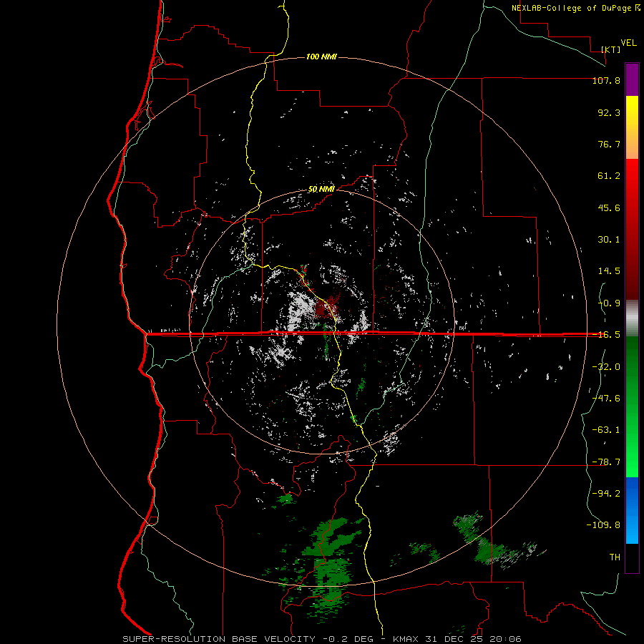This screenshot has width=644, height=644.
Task: Click the [KT] units label
Action: click(611, 49)
